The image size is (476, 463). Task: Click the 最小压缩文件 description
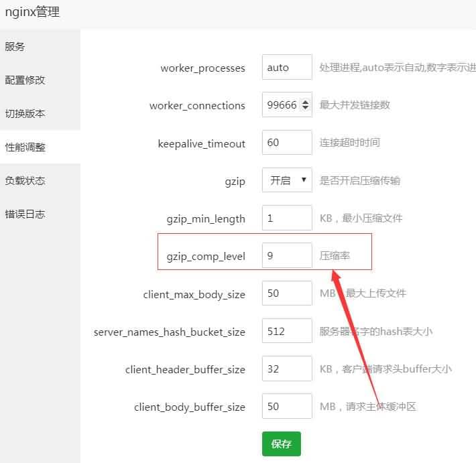point(373,218)
